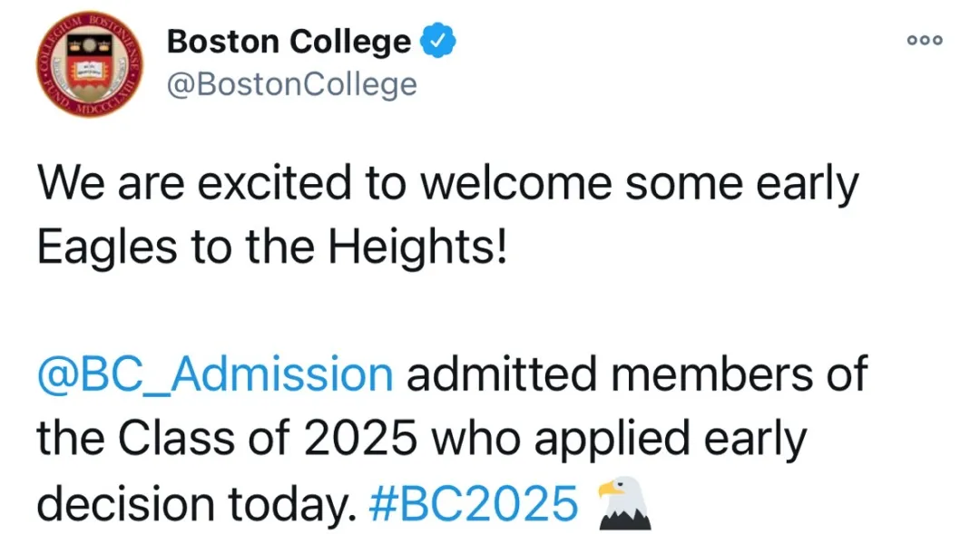Click "We are" at tweet start
Viewport: 980px width, 534px height.
[111, 184]
